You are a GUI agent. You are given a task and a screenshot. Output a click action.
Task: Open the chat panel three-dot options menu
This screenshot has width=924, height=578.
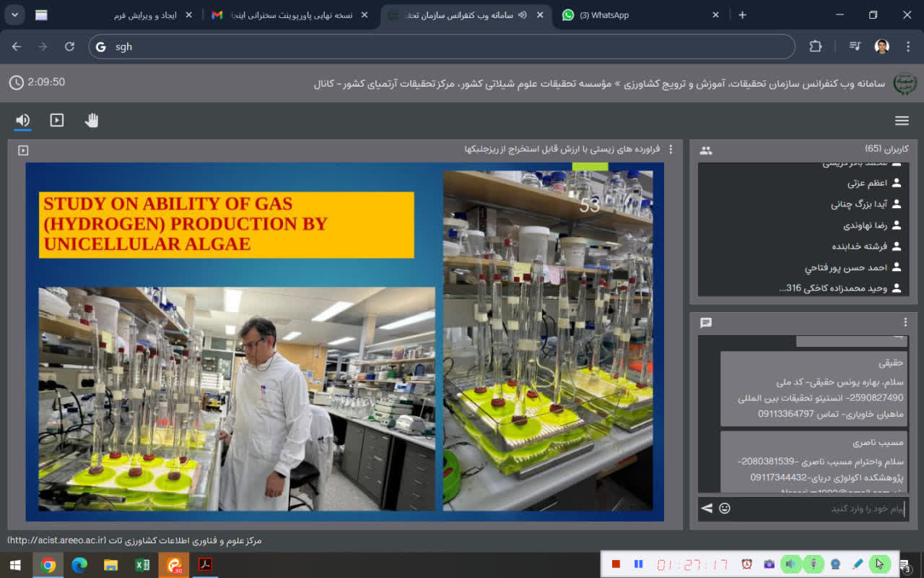point(905,322)
